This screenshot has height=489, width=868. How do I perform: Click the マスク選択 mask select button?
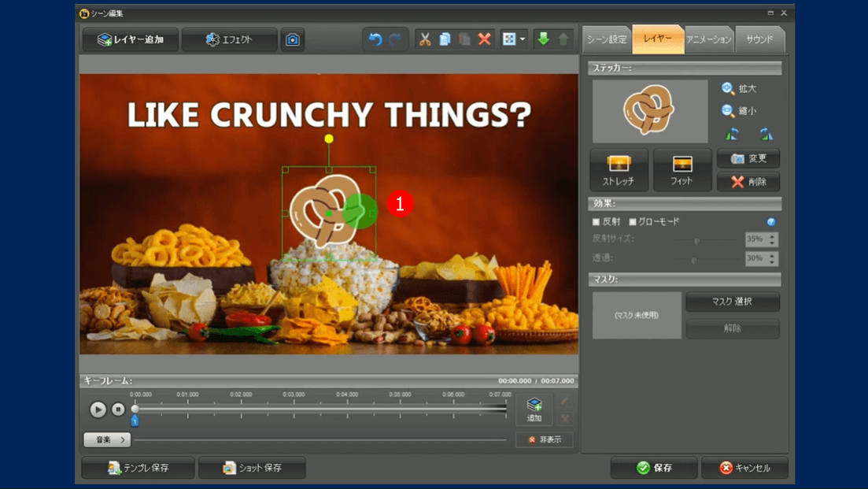tap(733, 302)
